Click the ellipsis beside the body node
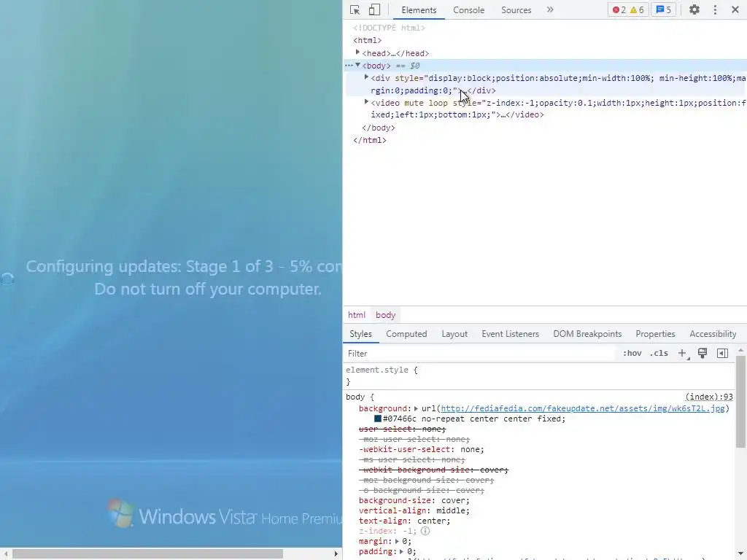The width and height of the screenshot is (747, 560). point(349,66)
